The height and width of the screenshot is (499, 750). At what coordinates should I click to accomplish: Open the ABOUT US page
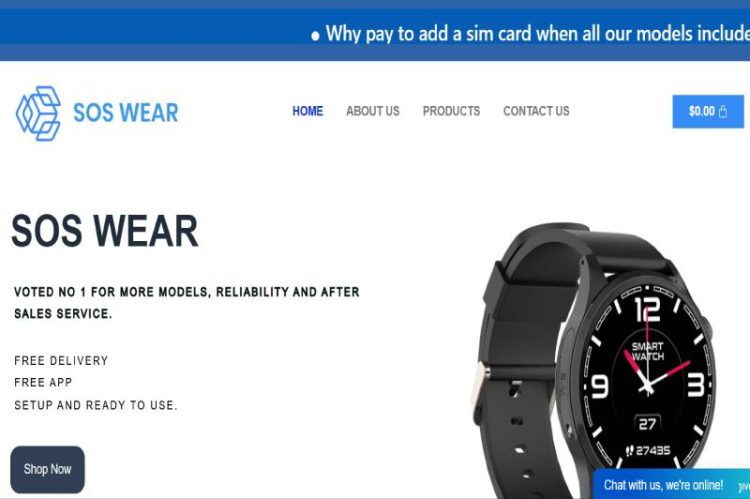click(x=373, y=111)
